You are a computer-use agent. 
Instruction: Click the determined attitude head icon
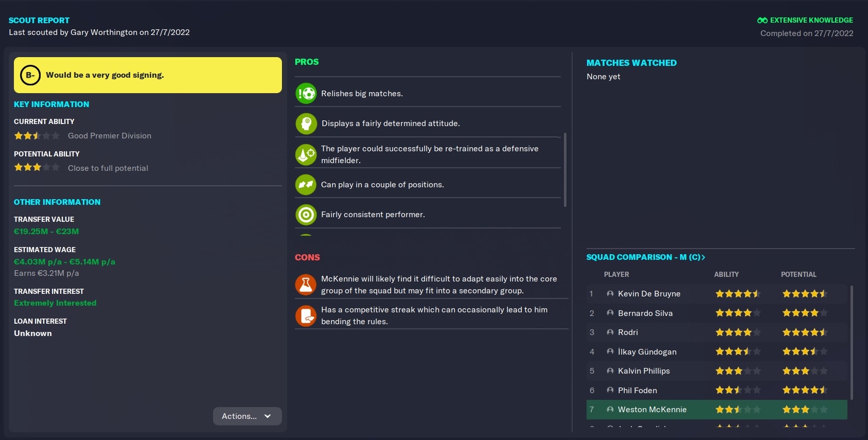pyautogui.click(x=306, y=124)
